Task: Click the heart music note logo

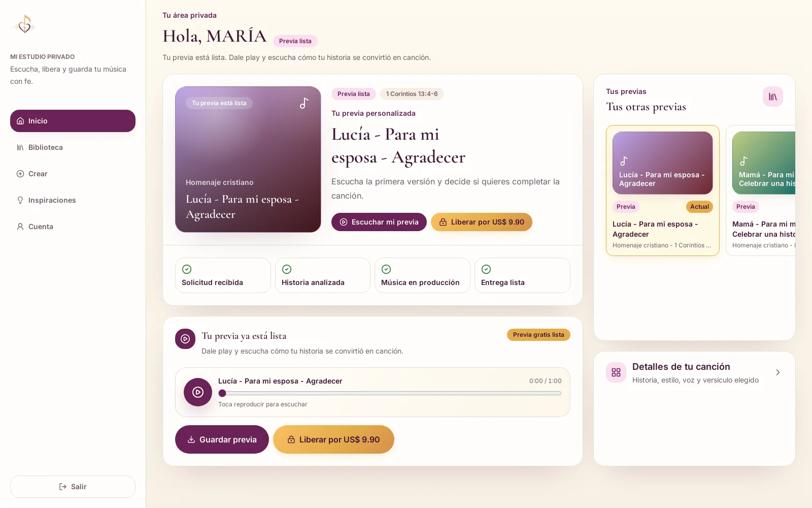Action: pyautogui.click(x=24, y=24)
